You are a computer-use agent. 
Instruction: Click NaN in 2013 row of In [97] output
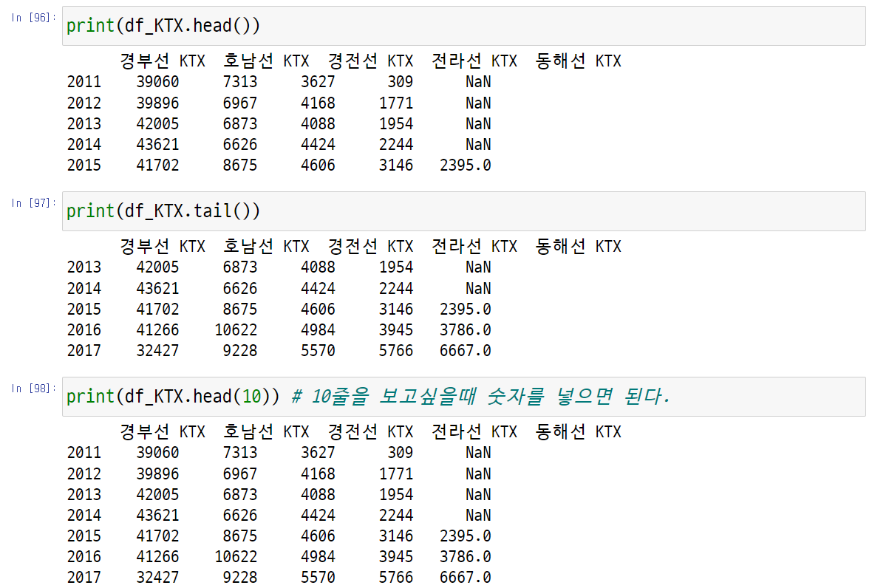(478, 267)
